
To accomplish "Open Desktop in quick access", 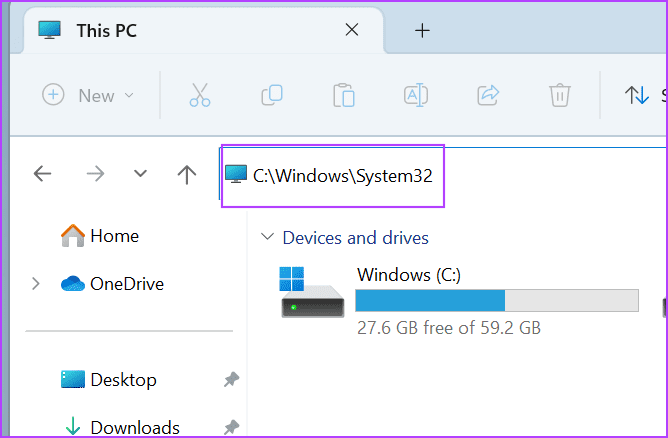I will click(x=109, y=380).
